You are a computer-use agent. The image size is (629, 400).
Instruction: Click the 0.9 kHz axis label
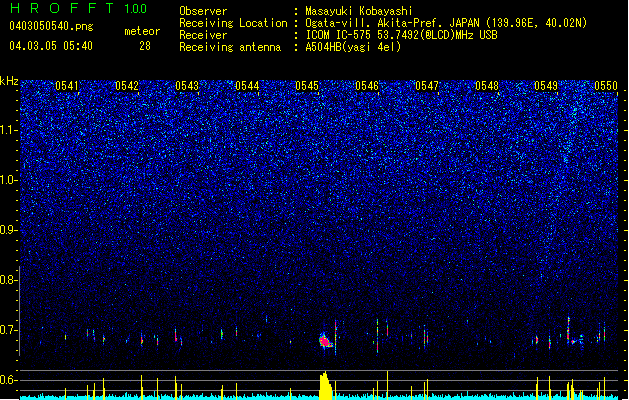tap(9, 230)
